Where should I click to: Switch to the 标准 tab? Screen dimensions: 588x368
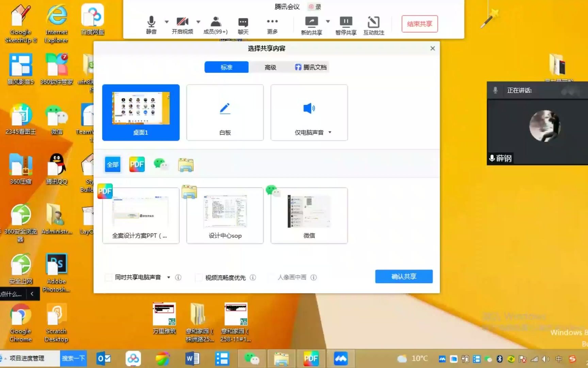click(x=226, y=67)
